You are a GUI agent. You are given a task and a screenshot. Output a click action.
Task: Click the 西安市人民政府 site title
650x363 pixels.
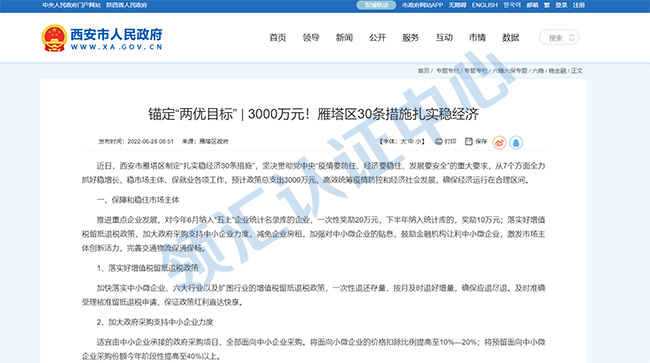[116, 34]
